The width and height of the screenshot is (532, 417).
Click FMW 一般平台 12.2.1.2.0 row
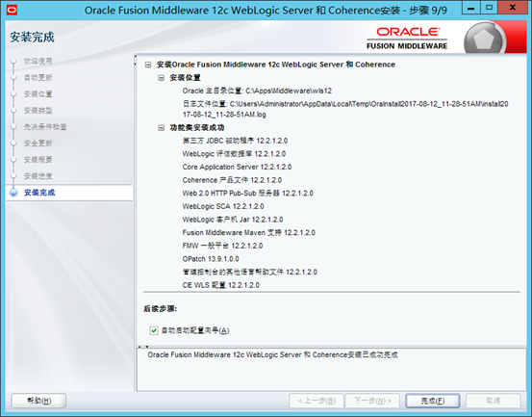click(222, 246)
